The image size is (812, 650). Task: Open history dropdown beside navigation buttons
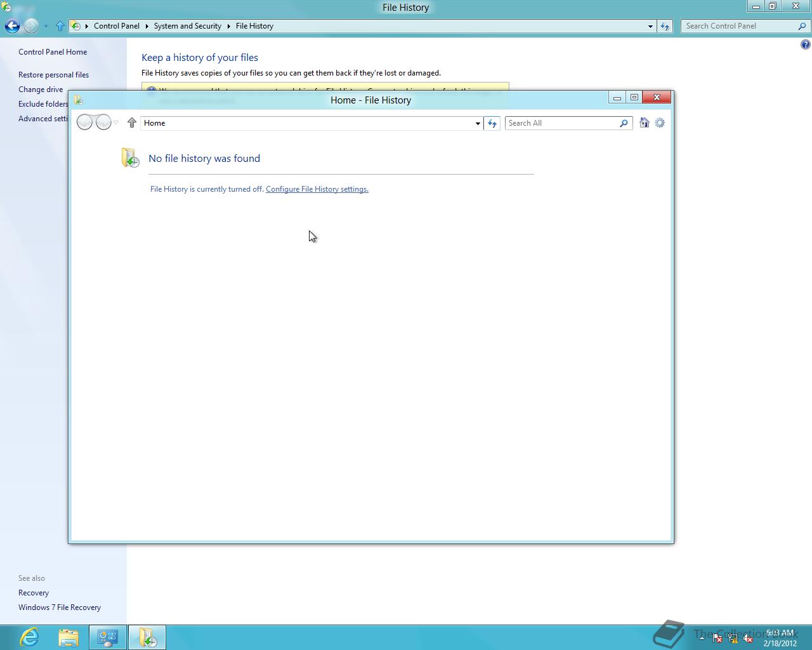(x=116, y=123)
